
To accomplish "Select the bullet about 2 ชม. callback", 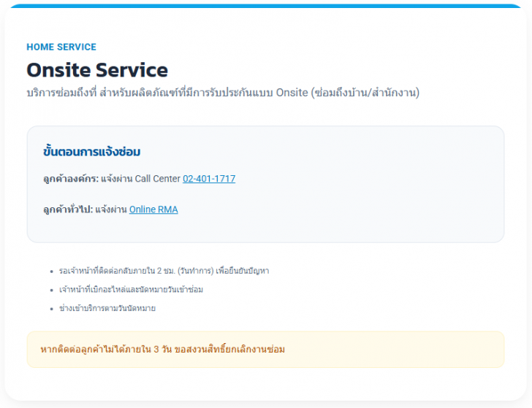I will point(164,271).
